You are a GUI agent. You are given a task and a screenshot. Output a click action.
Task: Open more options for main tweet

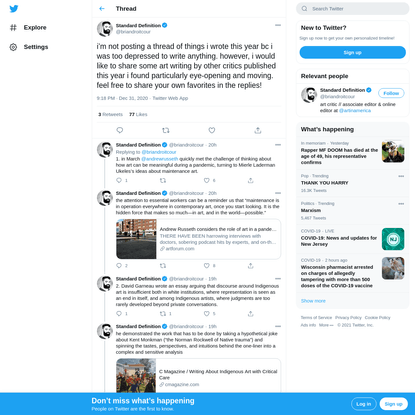click(x=278, y=25)
